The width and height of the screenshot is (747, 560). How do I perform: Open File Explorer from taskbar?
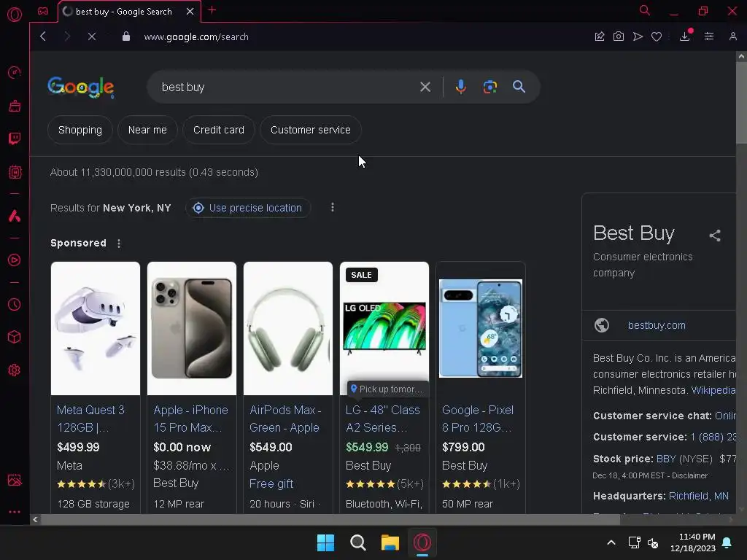point(390,542)
